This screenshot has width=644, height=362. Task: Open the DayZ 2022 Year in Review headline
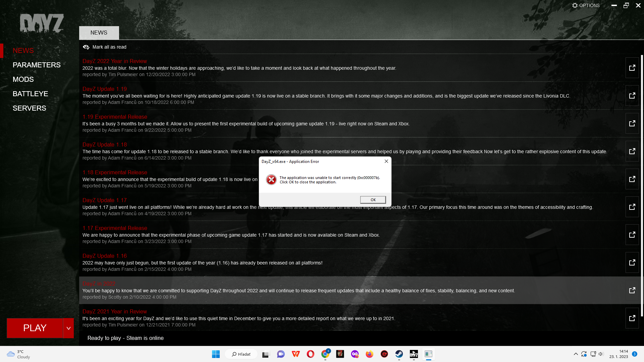[x=115, y=61]
